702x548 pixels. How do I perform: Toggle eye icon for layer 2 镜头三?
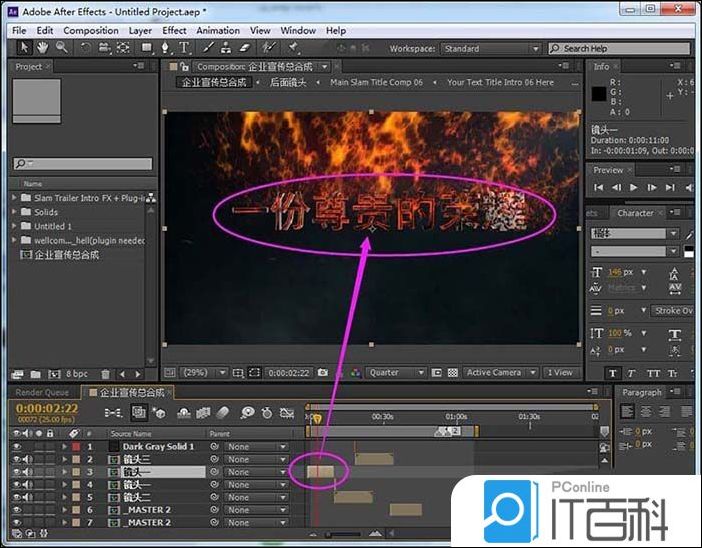tap(16, 459)
